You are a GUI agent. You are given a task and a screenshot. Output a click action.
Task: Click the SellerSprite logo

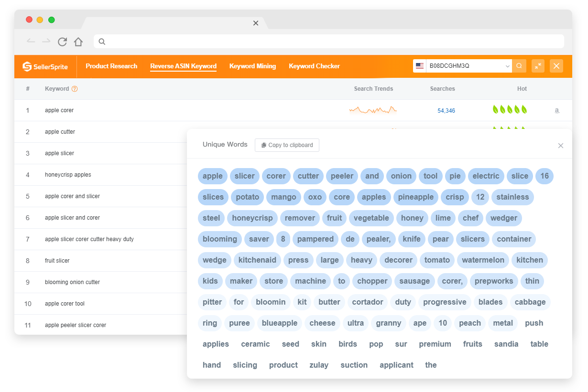click(46, 66)
